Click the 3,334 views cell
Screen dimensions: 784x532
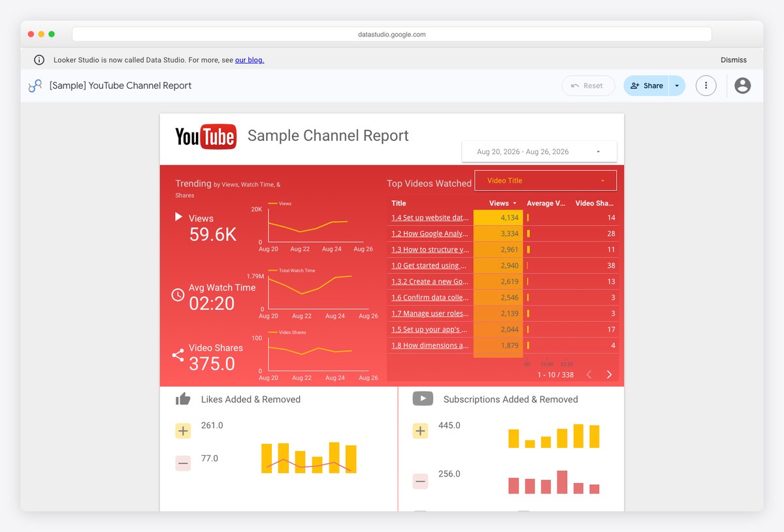click(498, 234)
